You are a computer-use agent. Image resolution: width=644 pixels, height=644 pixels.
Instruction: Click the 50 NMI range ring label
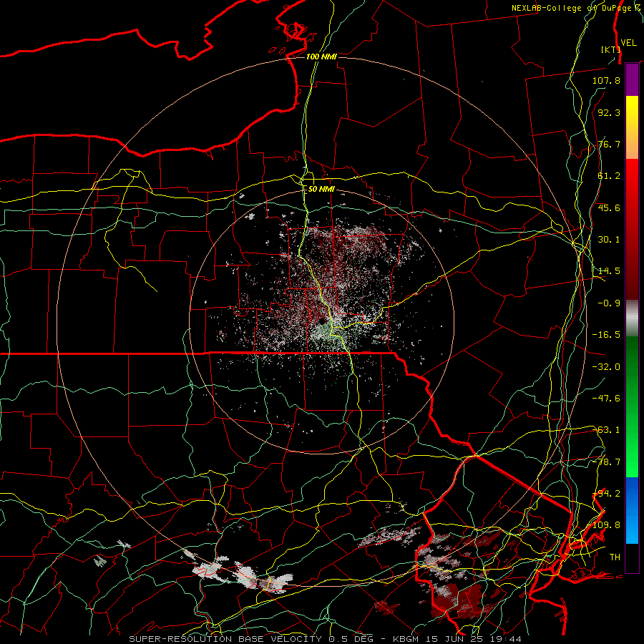pos(321,189)
